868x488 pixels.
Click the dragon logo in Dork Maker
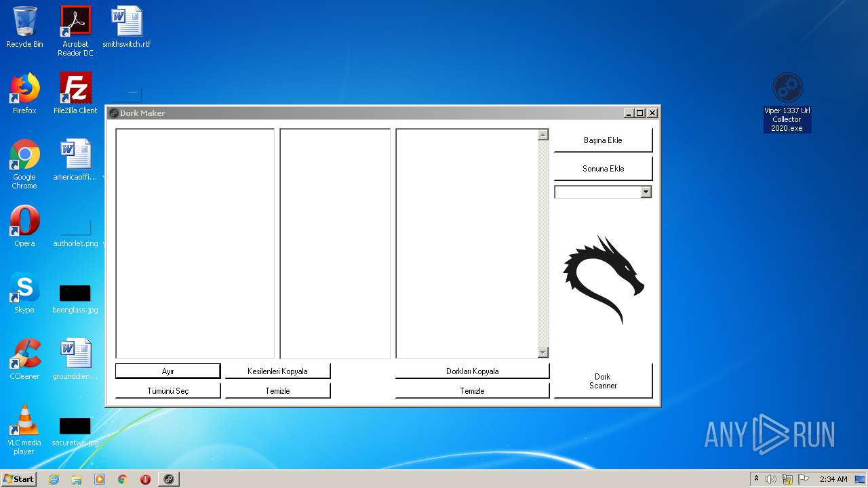pyautogui.click(x=604, y=279)
